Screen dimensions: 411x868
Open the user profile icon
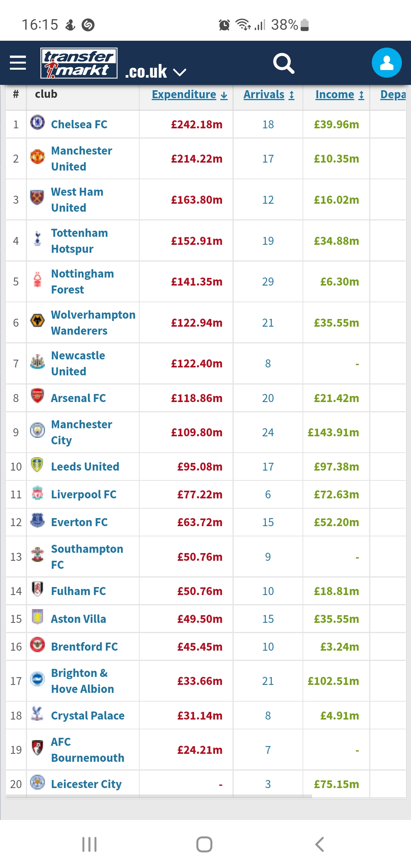(387, 63)
